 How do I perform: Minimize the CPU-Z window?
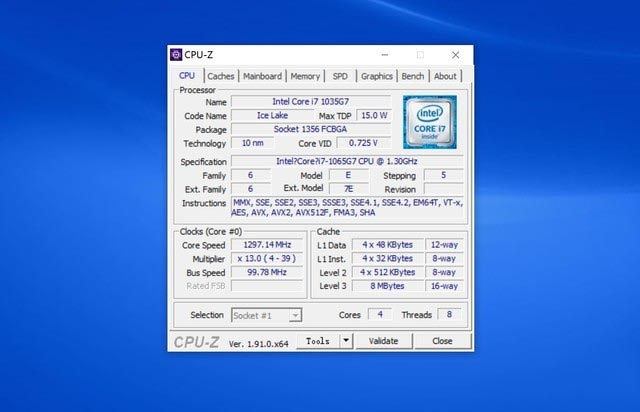(385, 55)
